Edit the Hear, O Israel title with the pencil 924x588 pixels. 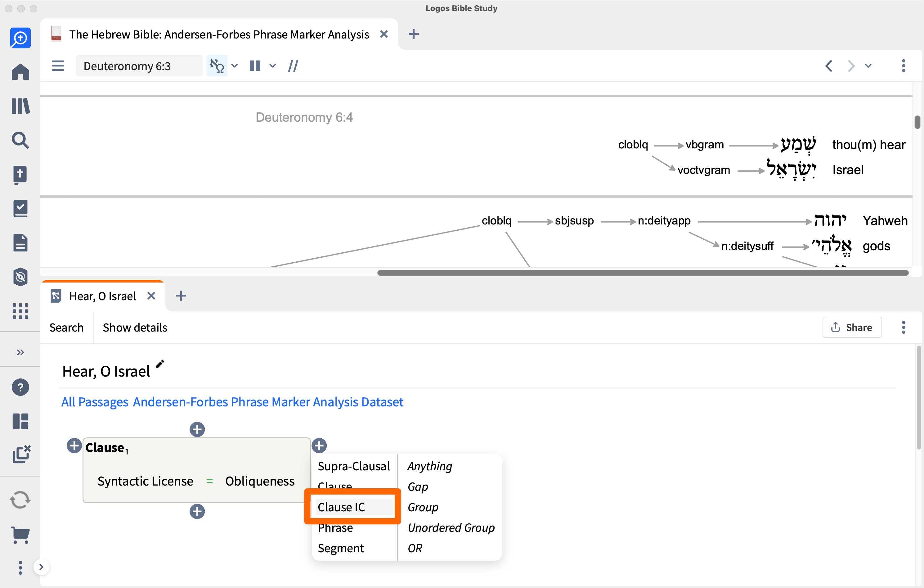160,364
